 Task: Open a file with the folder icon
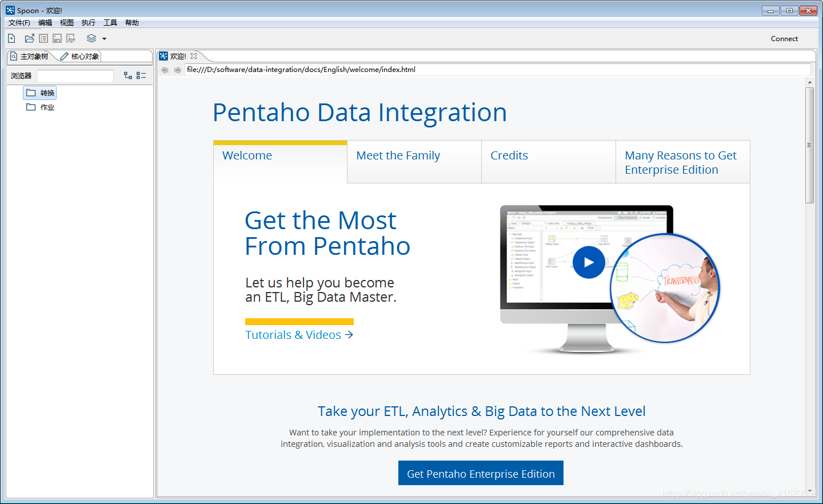pos(30,38)
